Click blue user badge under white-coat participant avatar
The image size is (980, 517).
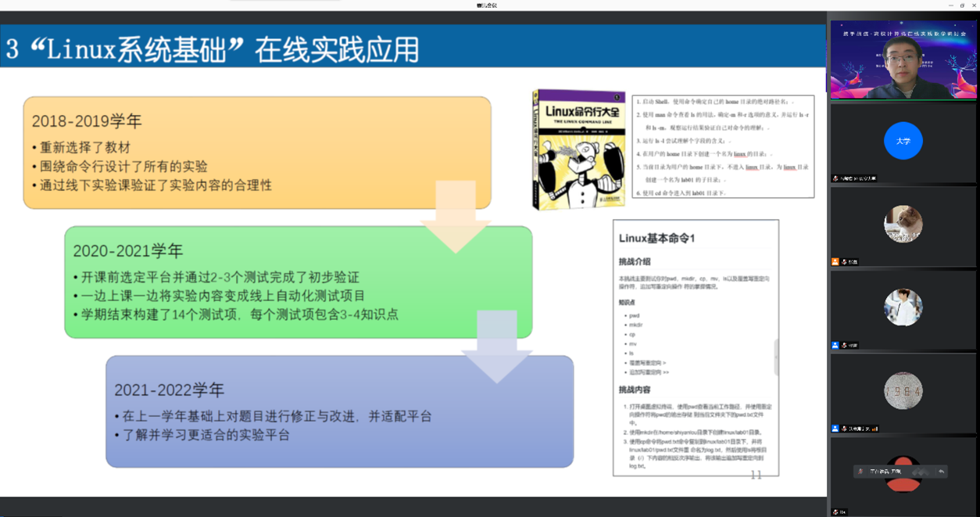click(x=835, y=345)
